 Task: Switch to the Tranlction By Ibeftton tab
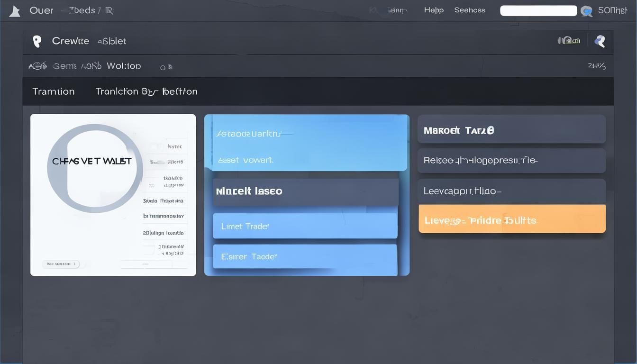point(146,91)
